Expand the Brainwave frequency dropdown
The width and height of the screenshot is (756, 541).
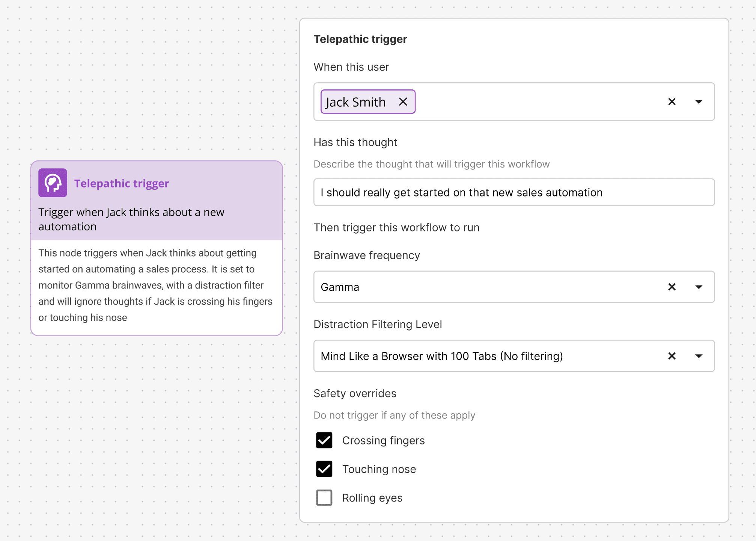pos(698,287)
